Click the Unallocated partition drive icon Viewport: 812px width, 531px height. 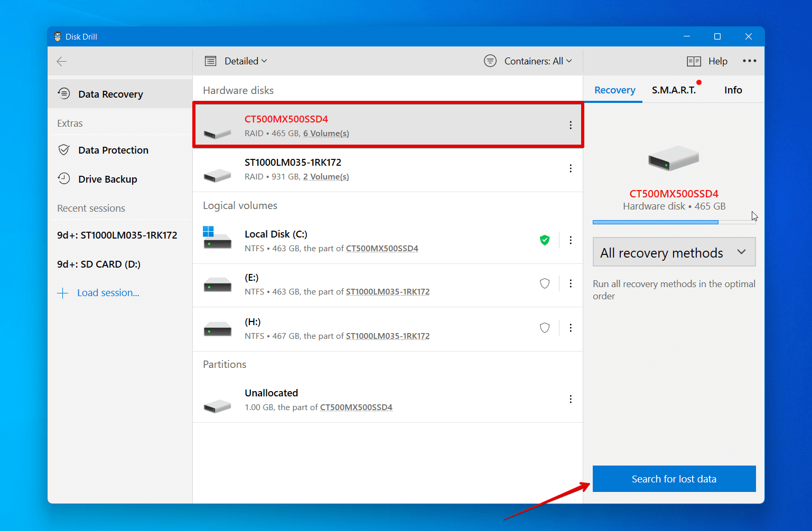[x=218, y=406]
